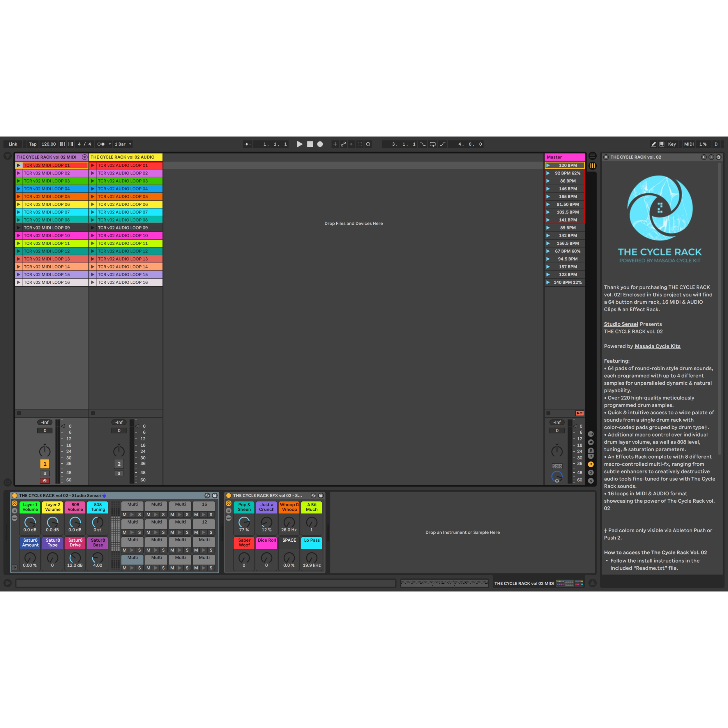
Task: Close THE CYCLE RACK vol. 02 help panel
Action: point(606,157)
